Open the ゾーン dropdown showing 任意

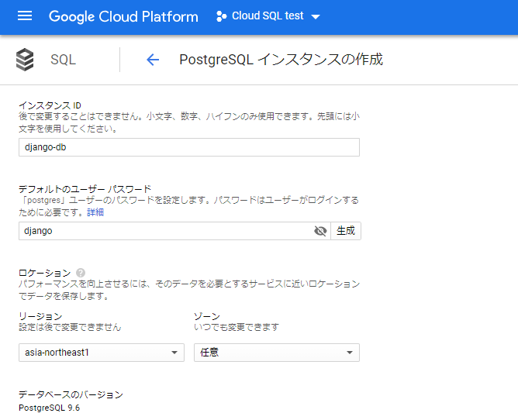point(276,353)
